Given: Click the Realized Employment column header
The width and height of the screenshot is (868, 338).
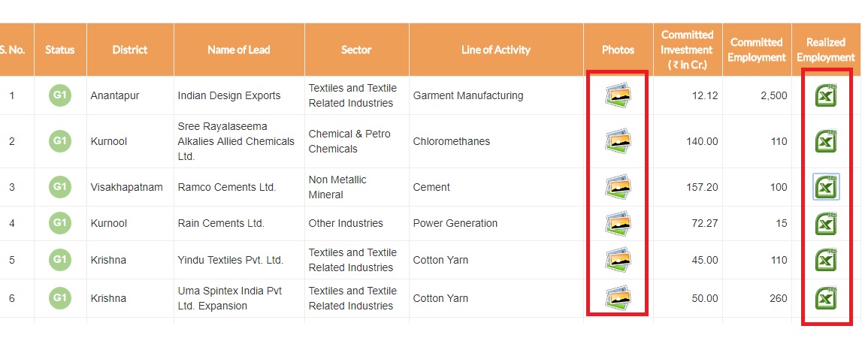Looking at the screenshot, I should pos(826,50).
